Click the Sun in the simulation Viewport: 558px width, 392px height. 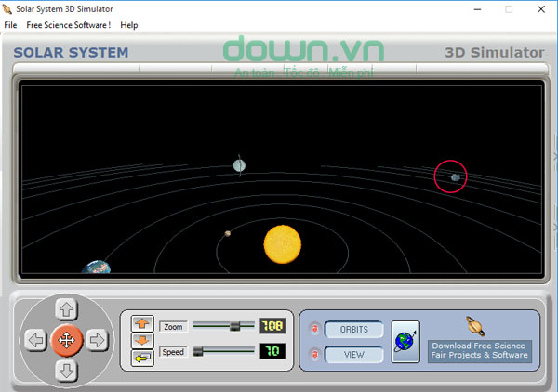[283, 244]
